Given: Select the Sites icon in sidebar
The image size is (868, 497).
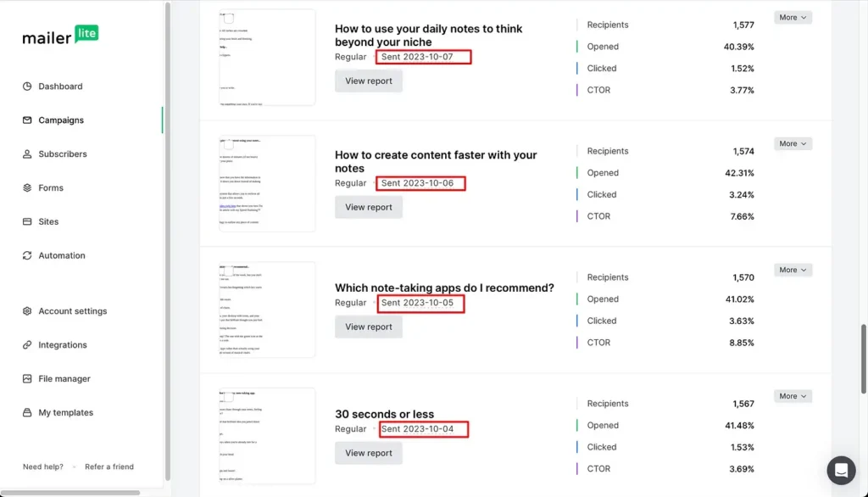Looking at the screenshot, I should click(x=27, y=221).
